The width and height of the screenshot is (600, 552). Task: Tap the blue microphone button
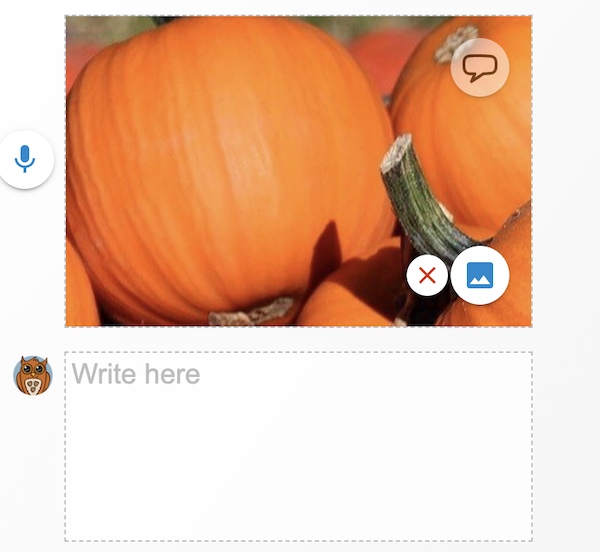[x=25, y=159]
